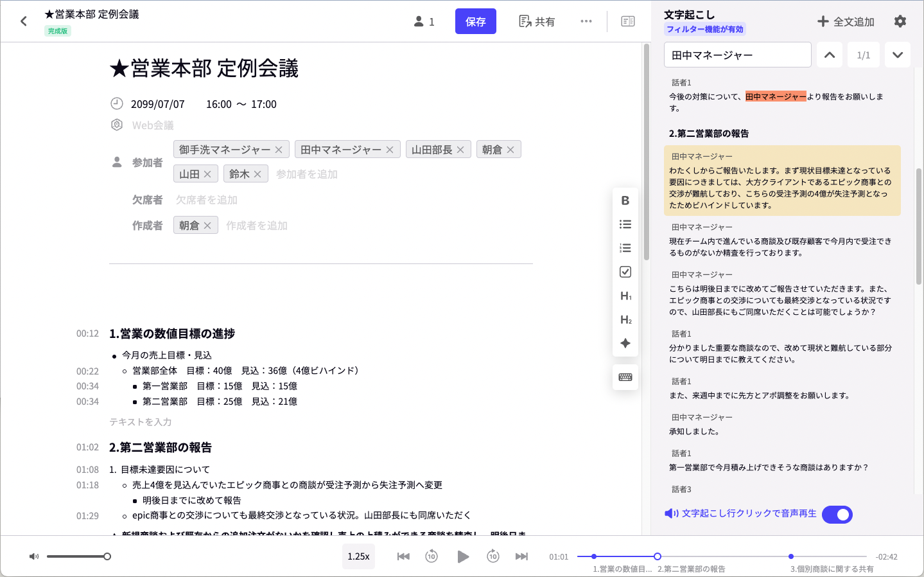Screen dimensions: 924x577
Task: Rewind 10 seconds
Action: click(x=431, y=556)
